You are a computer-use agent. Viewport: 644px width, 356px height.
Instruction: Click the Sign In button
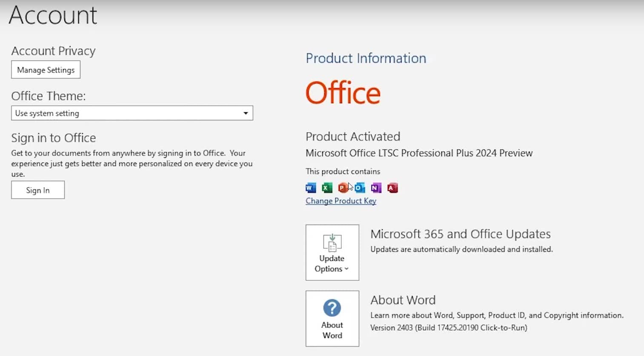click(38, 190)
